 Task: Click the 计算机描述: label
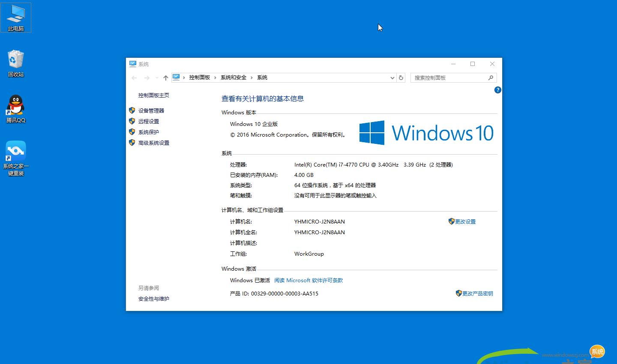pos(243,243)
